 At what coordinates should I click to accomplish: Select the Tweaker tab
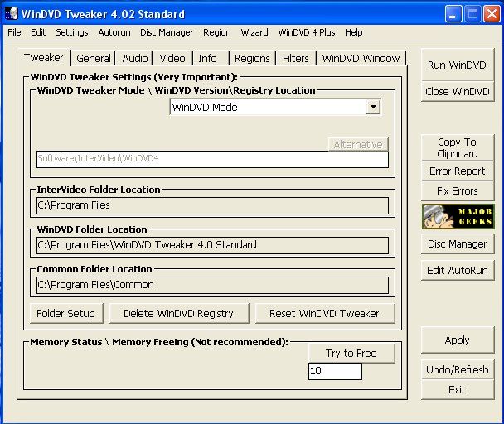(43, 57)
